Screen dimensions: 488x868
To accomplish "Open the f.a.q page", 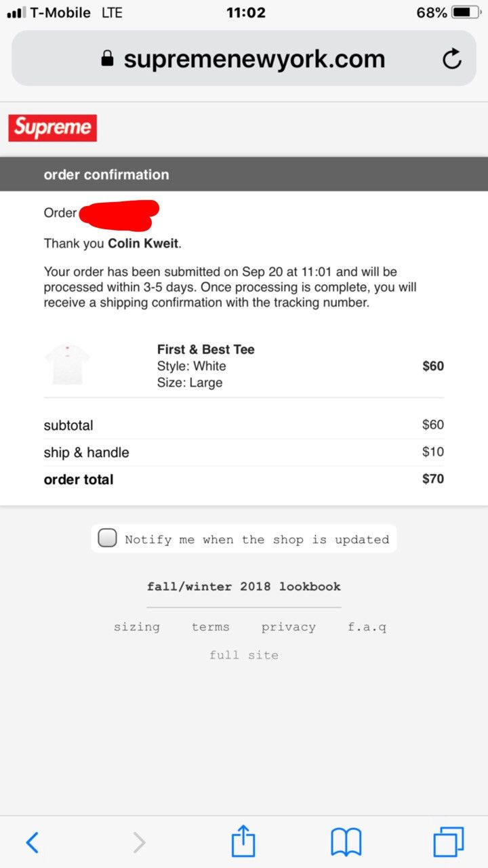I will pos(367,627).
